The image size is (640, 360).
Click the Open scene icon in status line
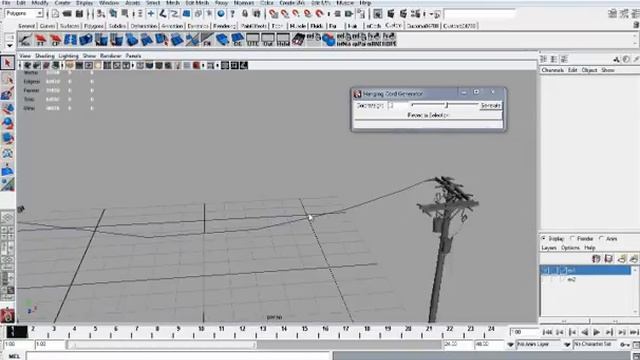[x=67, y=14]
